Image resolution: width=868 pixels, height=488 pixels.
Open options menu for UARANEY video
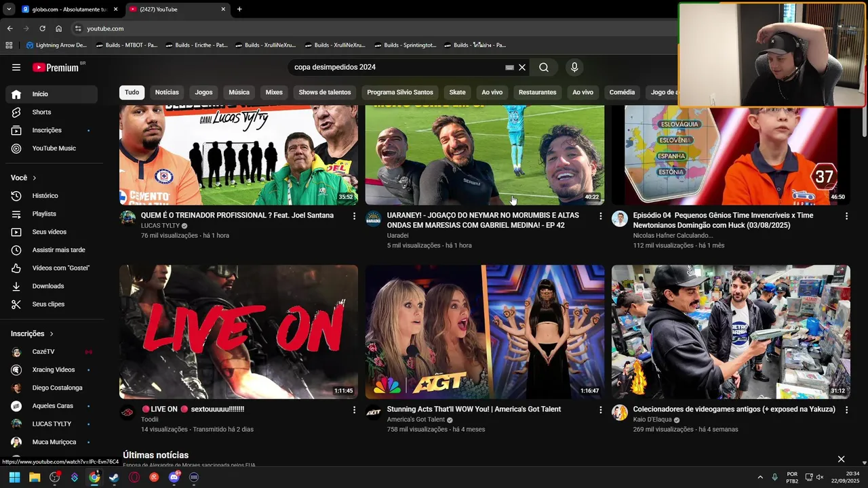pyautogui.click(x=600, y=216)
